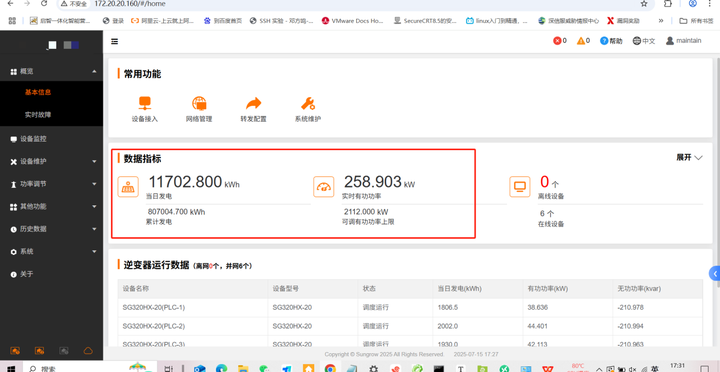Click the 258.903 kW real-time power value
The height and width of the screenshot is (372, 720).
point(379,182)
